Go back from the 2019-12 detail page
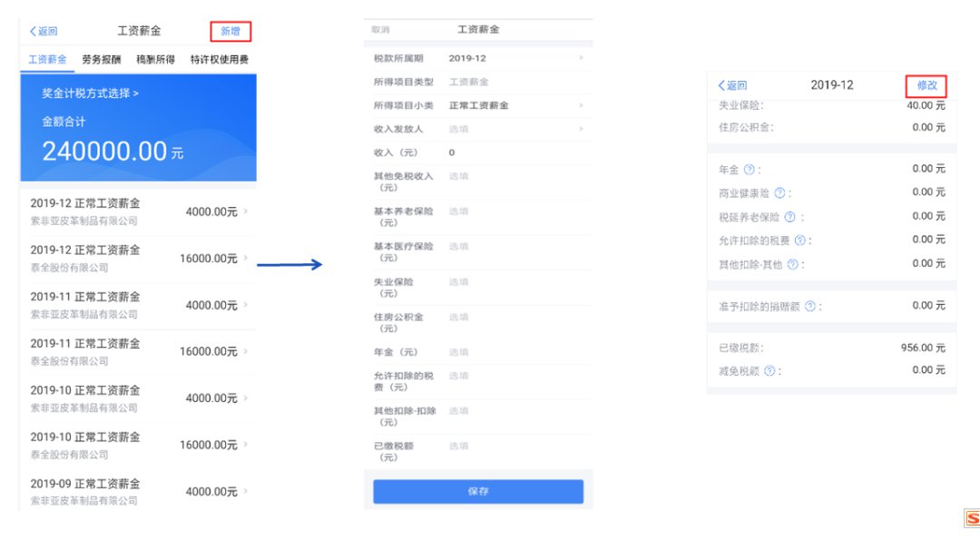The height and width of the screenshot is (540, 980). pos(732,85)
